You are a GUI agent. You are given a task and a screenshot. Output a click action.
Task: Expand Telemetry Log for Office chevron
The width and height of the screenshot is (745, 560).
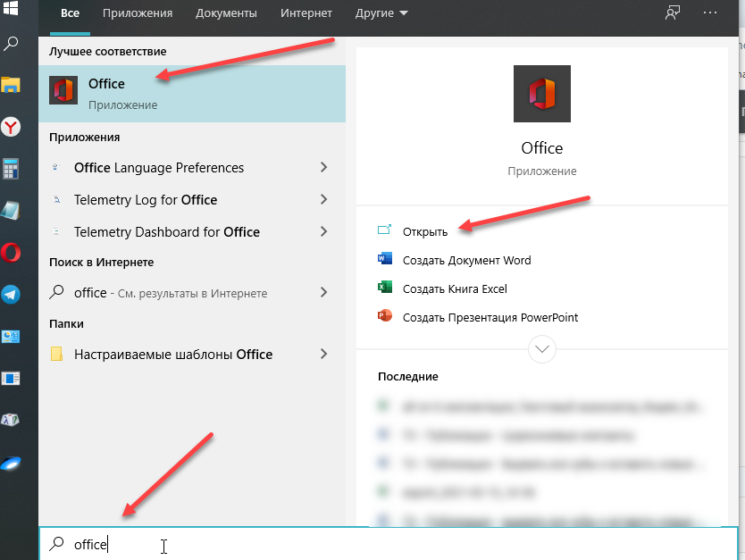[x=323, y=199]
